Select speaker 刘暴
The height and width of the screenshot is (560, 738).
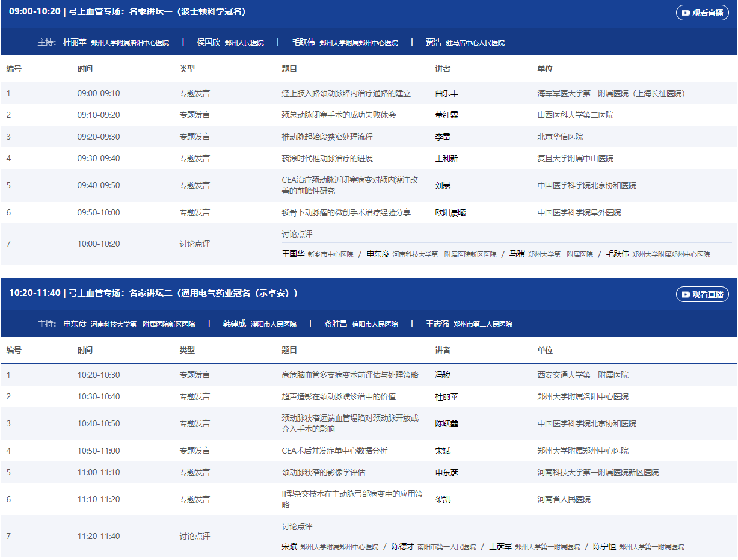(x=443, y=186)
